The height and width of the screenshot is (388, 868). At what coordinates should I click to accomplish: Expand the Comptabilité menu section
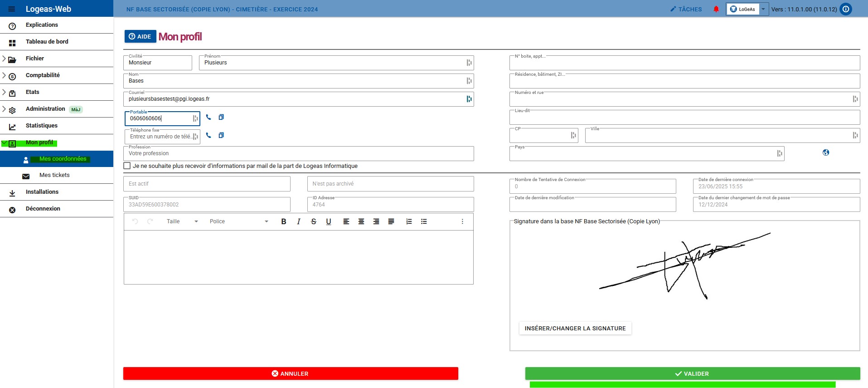click(43, 75)
